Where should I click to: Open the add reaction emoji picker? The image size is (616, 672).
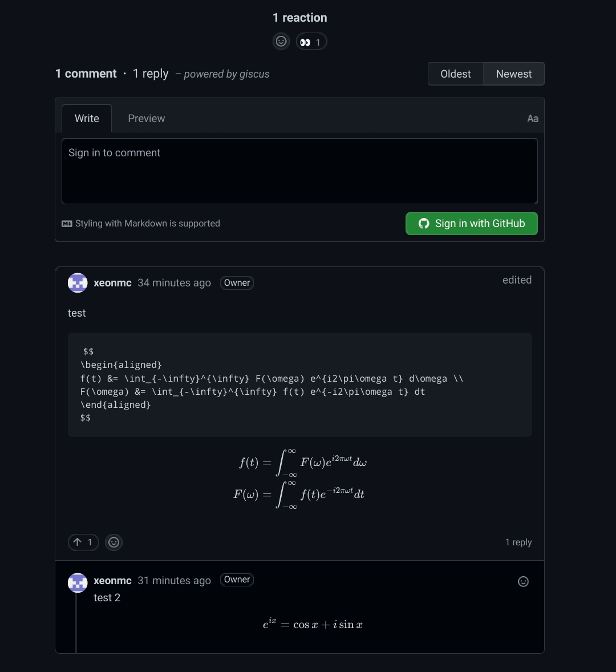pyautogui.click(x=281, y=41)
